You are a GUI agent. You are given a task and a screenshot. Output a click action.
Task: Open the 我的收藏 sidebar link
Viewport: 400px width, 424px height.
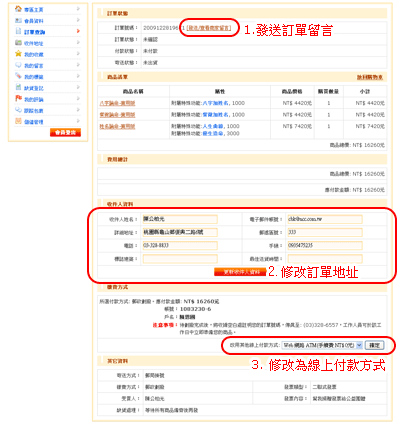[x=34, y=55]
